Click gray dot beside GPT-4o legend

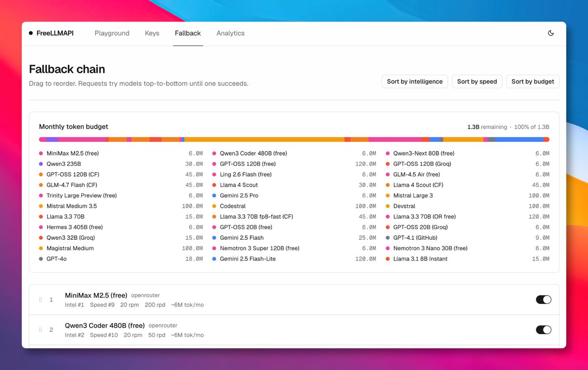pyautogui.click(x=41, y=259)
